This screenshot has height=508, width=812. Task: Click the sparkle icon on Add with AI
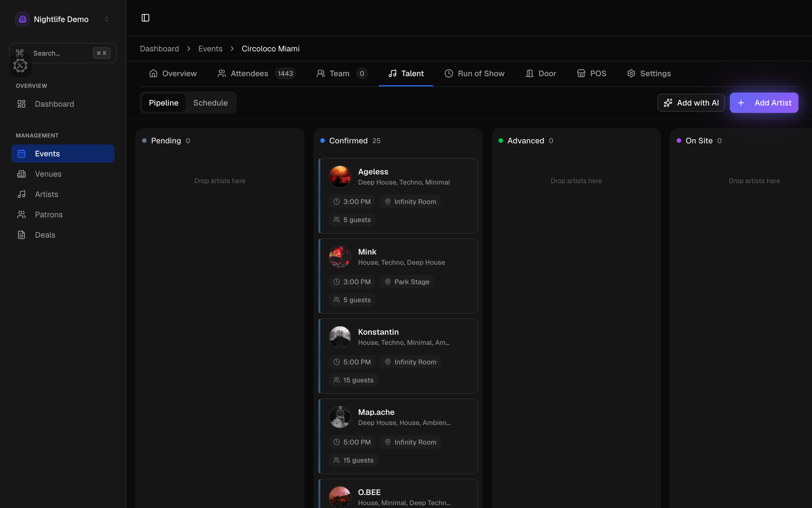click(668, 103)
